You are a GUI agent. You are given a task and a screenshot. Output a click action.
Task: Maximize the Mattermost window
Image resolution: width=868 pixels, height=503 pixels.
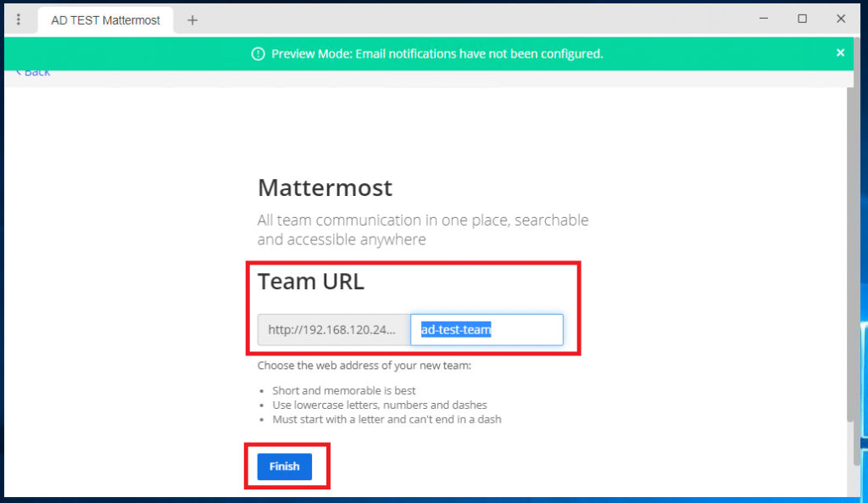(802, 19)
